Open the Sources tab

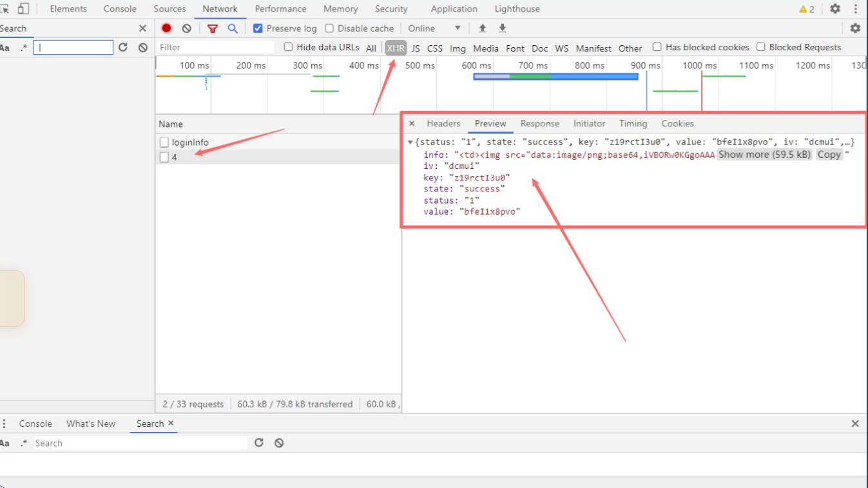click(169, 9)
